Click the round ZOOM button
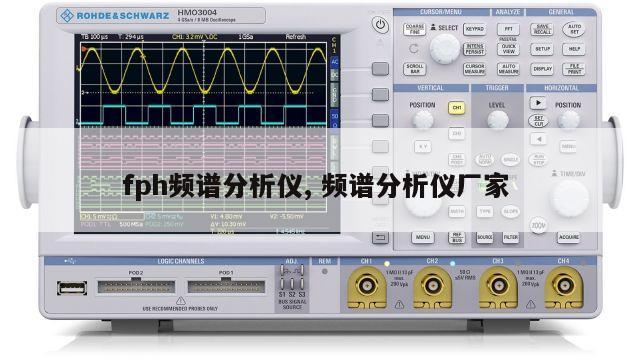Image resolution: width=640 pixels, height=360 pixels. 538,225
